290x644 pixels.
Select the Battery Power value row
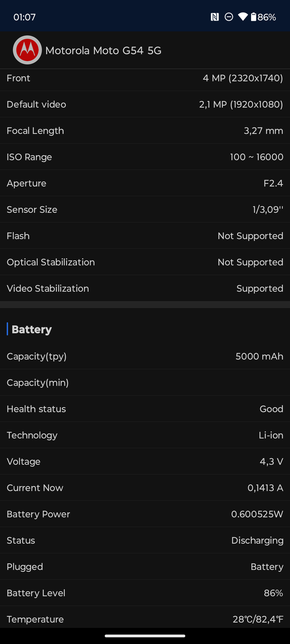pyautogui.click(x=145, y=514)
